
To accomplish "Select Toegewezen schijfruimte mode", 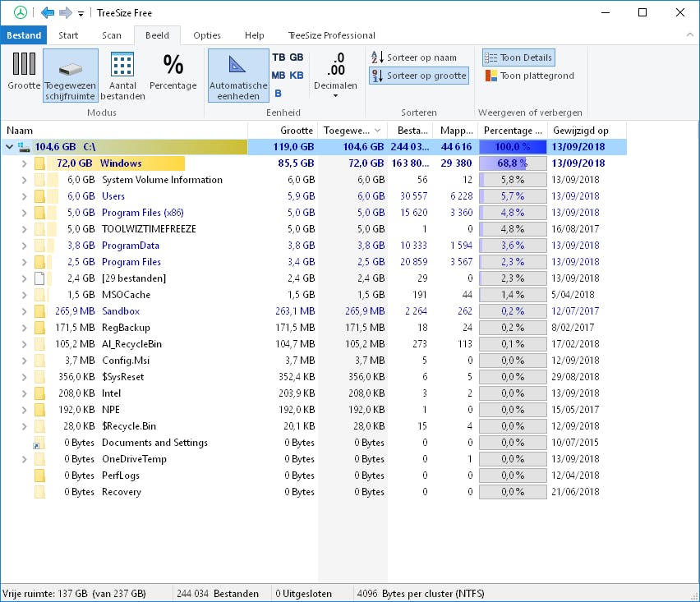I will coord(71,75).
